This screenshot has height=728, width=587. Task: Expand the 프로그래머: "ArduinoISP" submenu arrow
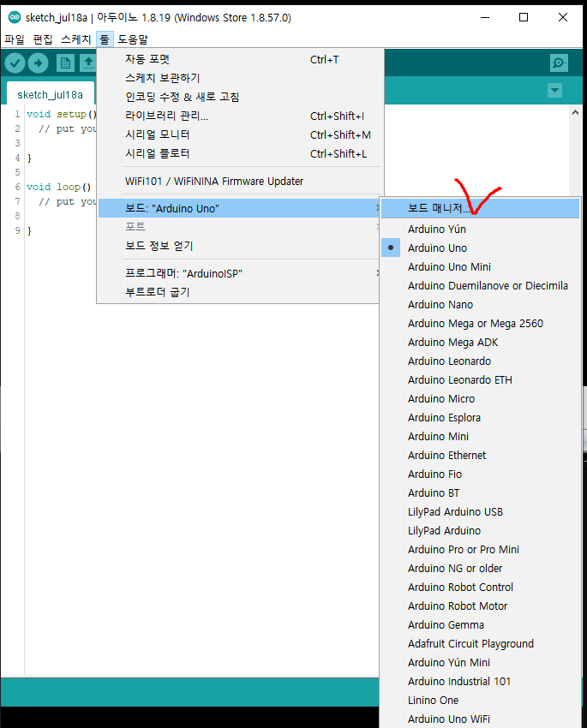(x=378, y=273)
